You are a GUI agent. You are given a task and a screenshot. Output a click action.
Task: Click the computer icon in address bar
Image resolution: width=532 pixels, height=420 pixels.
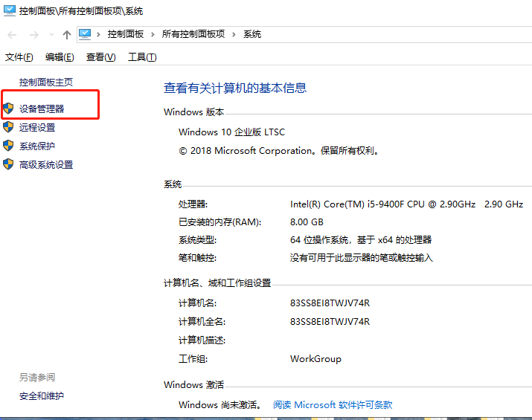click(x=85, y=34)
